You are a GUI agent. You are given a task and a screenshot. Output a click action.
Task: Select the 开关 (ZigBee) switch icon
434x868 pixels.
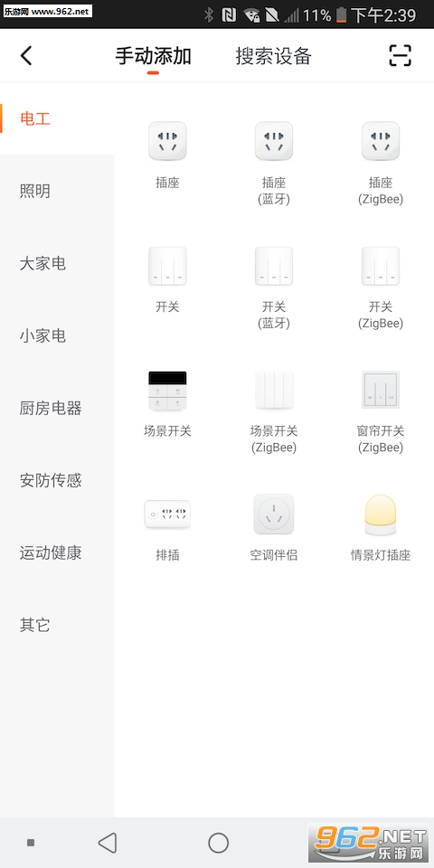tap(381, 266)
